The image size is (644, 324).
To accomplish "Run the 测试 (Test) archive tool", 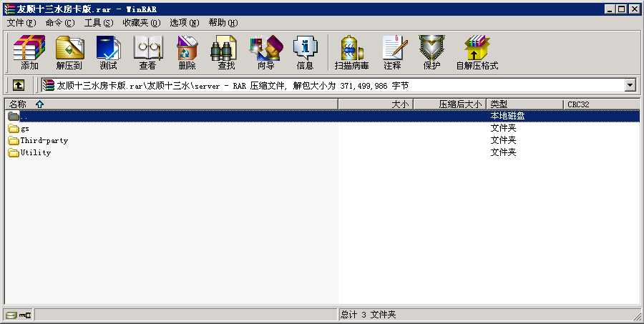I will pyautogui.click(x=108, y=52).
